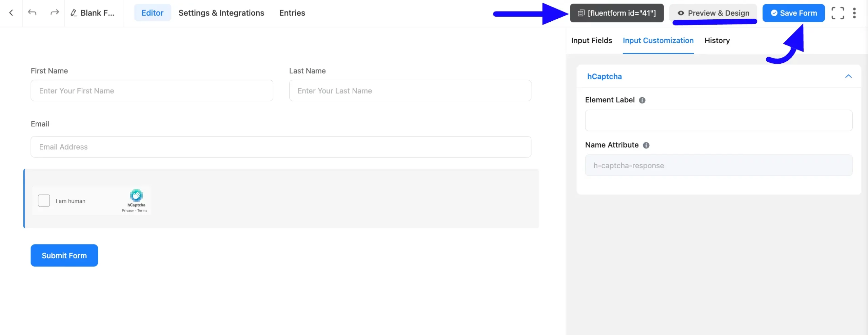Click the hCaptcha logo in the form

pyautogui.click(x=136, y=196)
